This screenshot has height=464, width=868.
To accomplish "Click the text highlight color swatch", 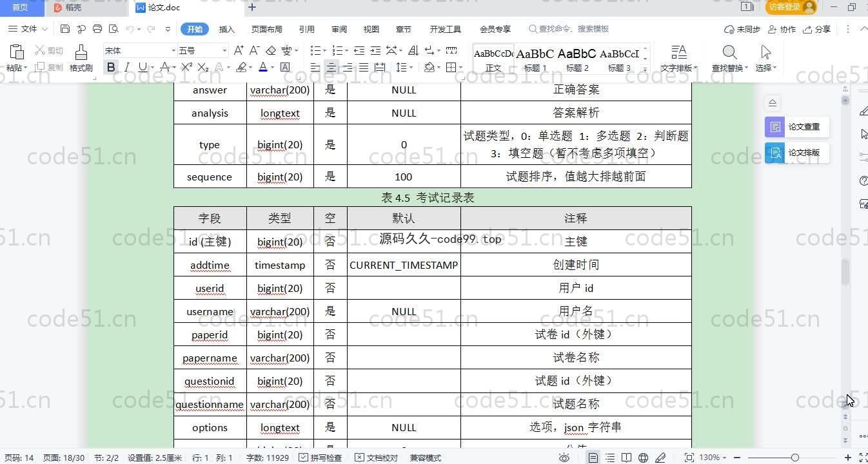I will (241, 67).
